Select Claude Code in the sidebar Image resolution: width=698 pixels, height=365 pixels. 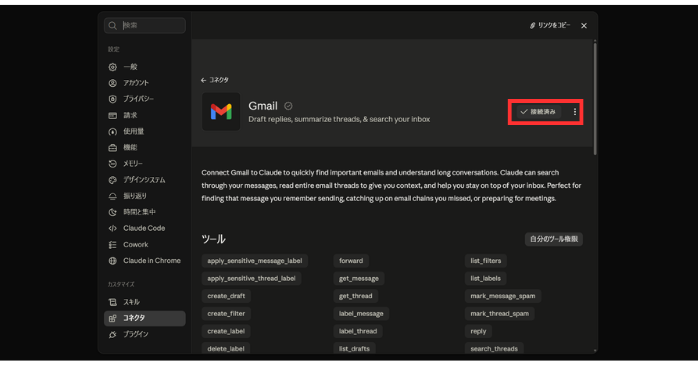click(x=145, y=228)
